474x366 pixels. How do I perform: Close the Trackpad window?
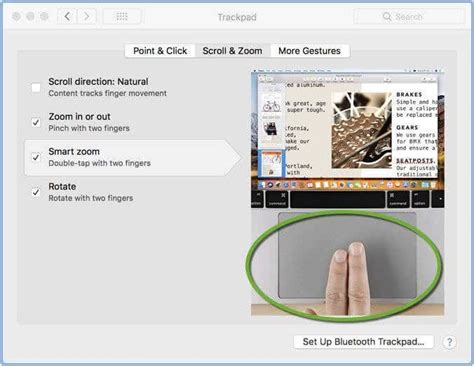point(16,16)
